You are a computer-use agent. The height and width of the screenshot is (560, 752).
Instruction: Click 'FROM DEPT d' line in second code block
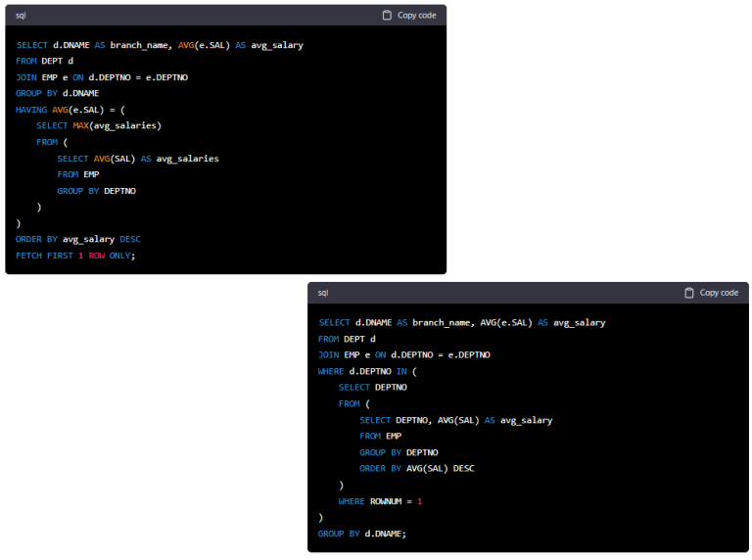347,339
